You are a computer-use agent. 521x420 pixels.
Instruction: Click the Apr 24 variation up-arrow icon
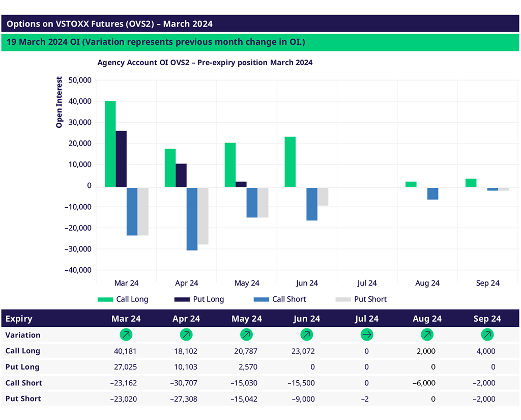tap(186, 334)
